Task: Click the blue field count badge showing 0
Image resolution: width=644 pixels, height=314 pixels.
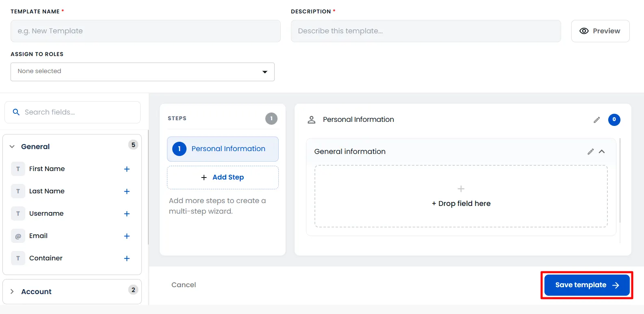Action: 614,120
